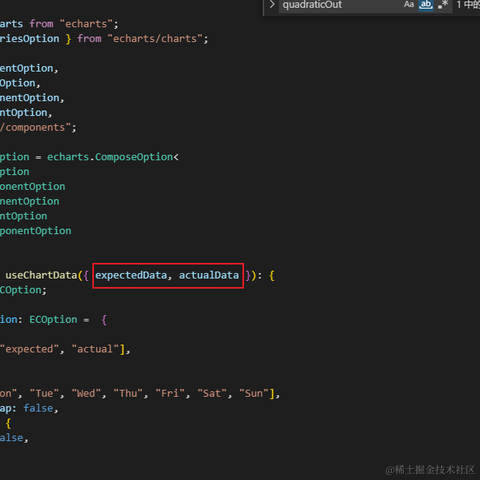Click the "expected" legend string
Viewport: 480px width, 480px height.
click(x=30, y=349)
